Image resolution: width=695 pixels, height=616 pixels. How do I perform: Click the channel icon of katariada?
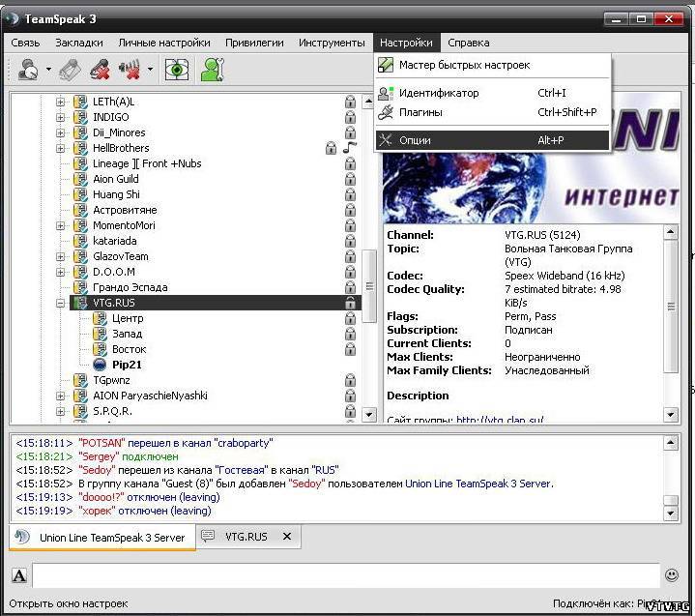80,241
